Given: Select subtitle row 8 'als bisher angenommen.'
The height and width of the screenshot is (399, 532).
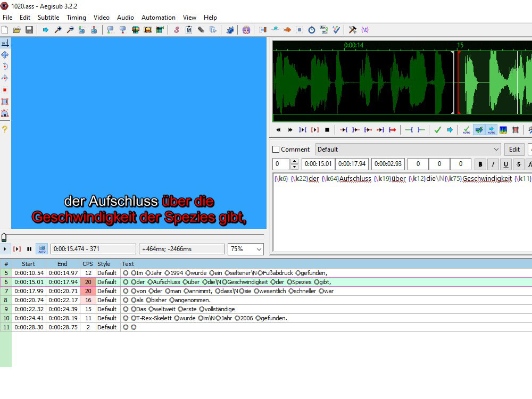Looking at the screenshot, I should coord(266,300).
